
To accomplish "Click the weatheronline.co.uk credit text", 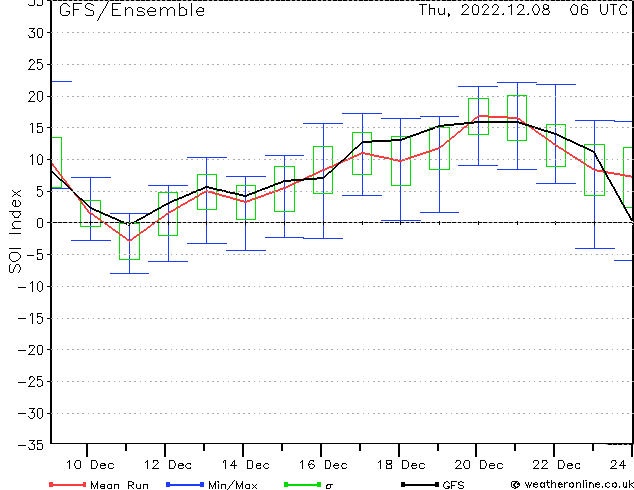I will [x=579, y=484].
